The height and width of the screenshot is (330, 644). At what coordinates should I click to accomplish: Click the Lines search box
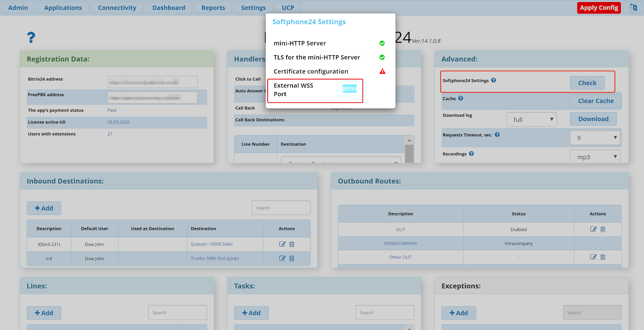click(x=178, y=313)
